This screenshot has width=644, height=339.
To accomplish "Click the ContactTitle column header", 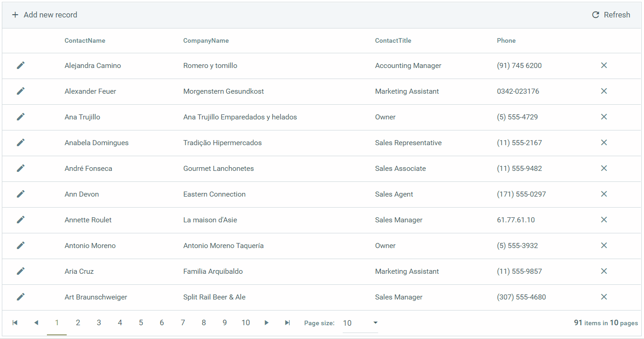I will 393,40.
